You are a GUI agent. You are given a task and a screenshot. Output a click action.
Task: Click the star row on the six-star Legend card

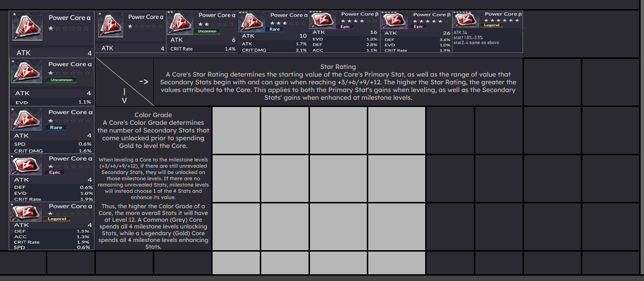501,20
